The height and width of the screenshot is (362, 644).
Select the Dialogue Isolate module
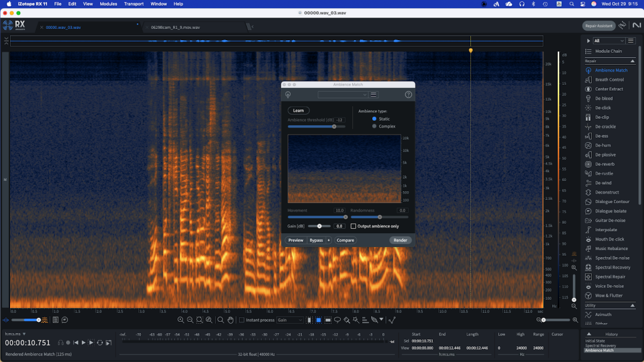pyautogui.click(x=611, y=211)
